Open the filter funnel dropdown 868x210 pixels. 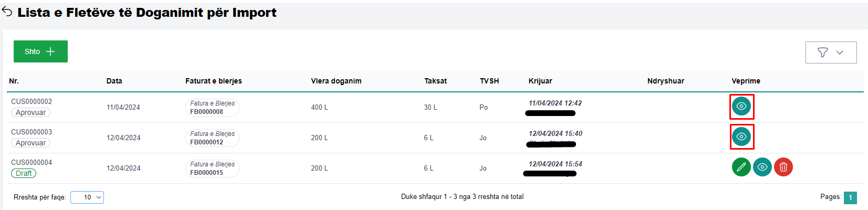pyautogui.click(x=831, y=52)
